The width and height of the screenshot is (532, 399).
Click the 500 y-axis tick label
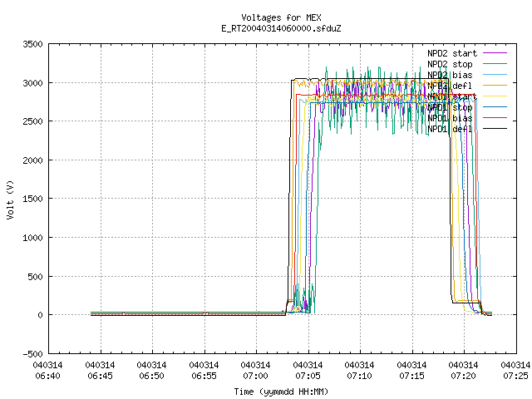coord(35,277)
